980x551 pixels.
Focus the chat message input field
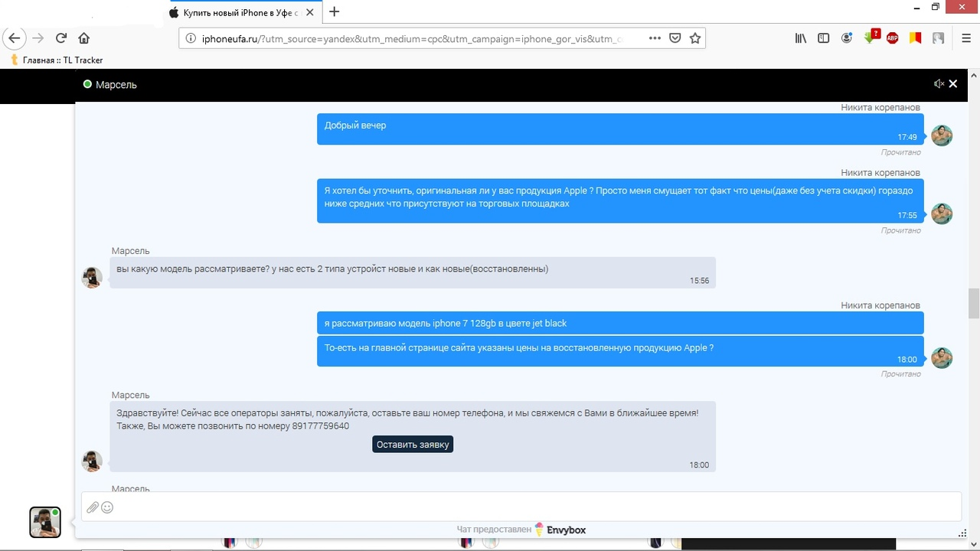click(x=521, y=507)
